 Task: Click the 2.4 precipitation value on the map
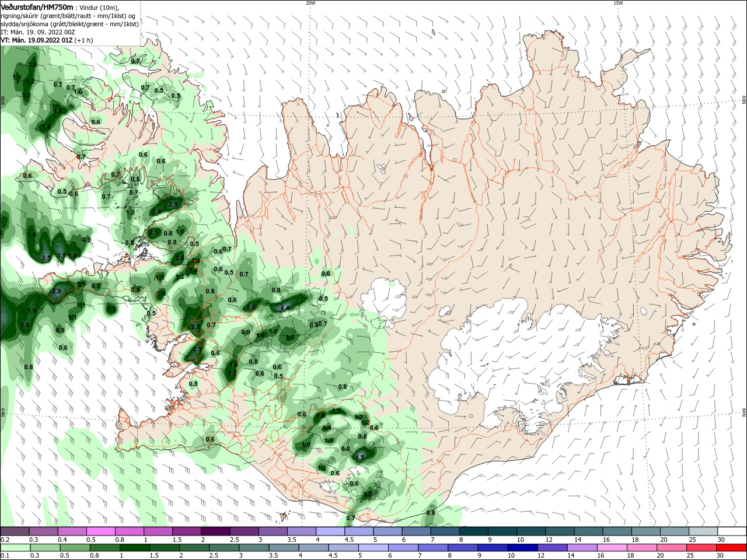[156, 211]
